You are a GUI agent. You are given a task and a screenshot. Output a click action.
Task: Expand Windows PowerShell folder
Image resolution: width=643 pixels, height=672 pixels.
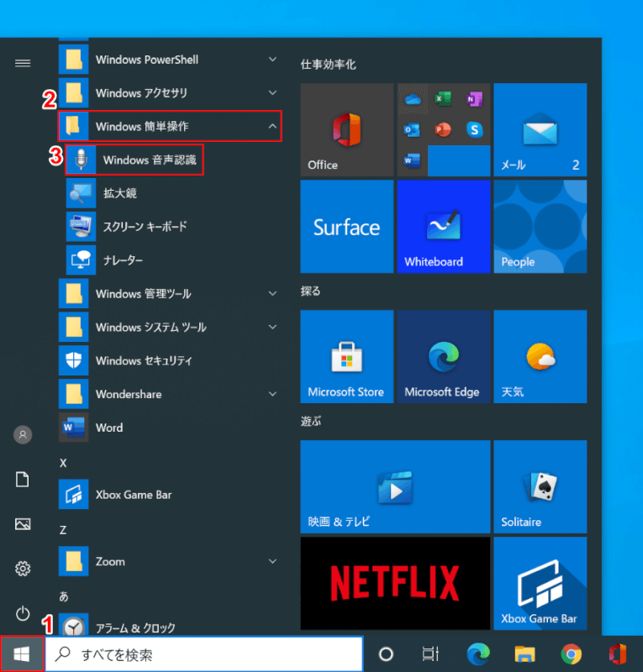170,60
